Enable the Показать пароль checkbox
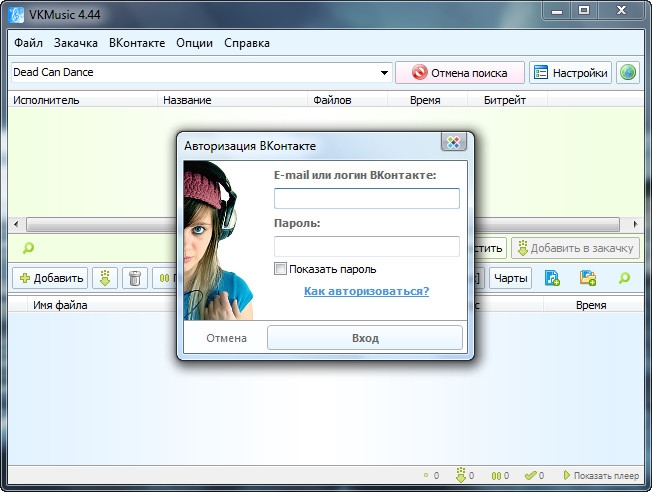 [x=280, y=269]
